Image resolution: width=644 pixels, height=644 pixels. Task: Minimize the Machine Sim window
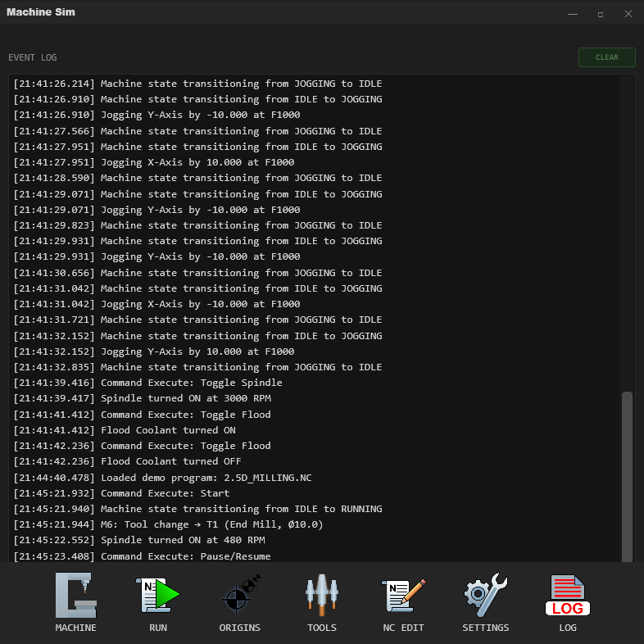tap(573, 14)
